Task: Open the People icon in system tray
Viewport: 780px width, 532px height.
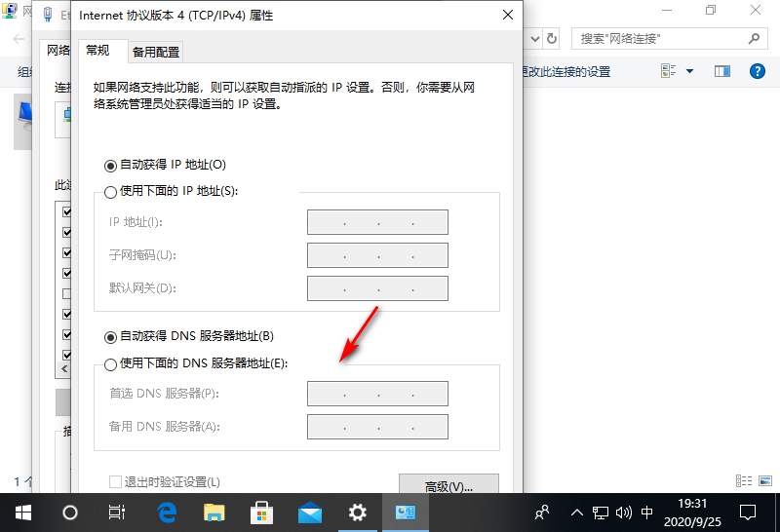Action: coord(542,513)
